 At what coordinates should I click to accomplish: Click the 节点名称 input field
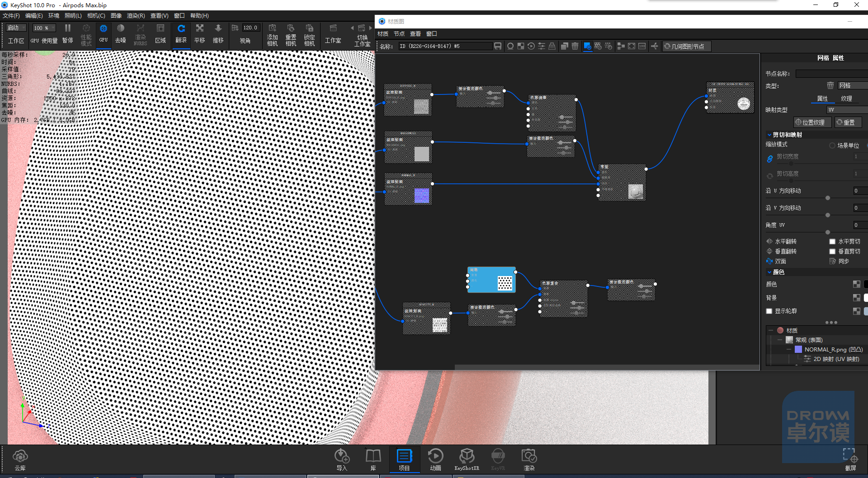click(832, 74)
